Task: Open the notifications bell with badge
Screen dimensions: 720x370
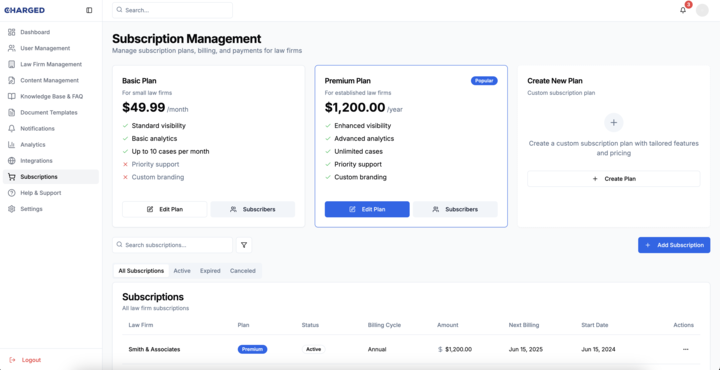Action: pos(683,10)
